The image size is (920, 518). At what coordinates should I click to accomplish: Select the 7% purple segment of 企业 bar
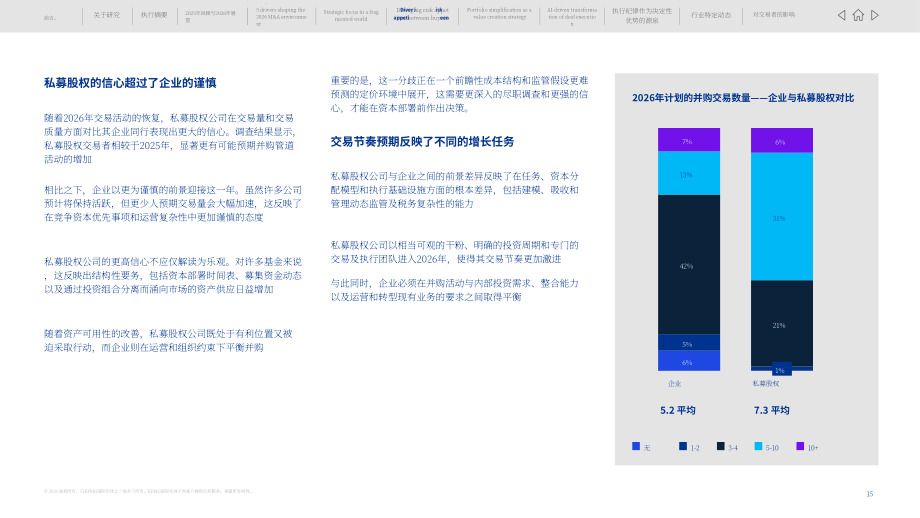689,140
